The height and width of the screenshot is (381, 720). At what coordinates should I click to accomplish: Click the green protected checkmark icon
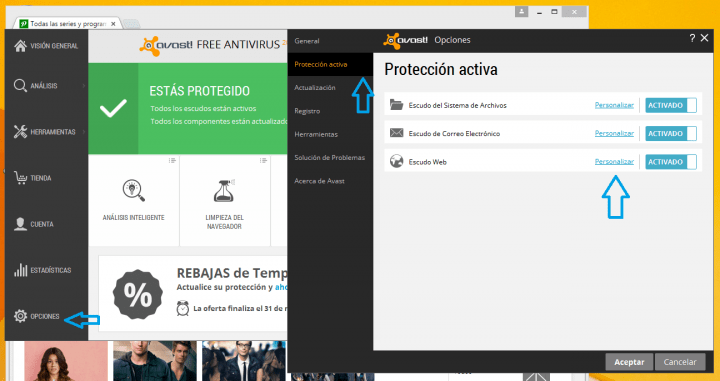(113, 109)
